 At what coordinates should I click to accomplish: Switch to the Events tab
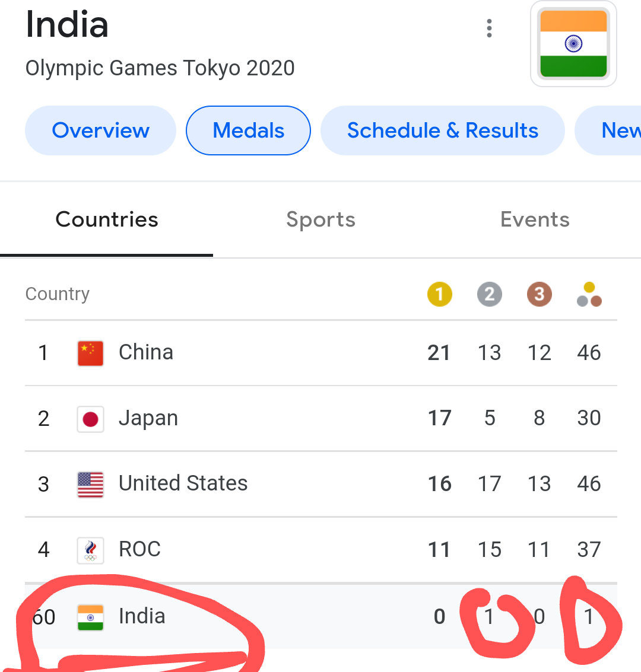(x=535, y=220)
